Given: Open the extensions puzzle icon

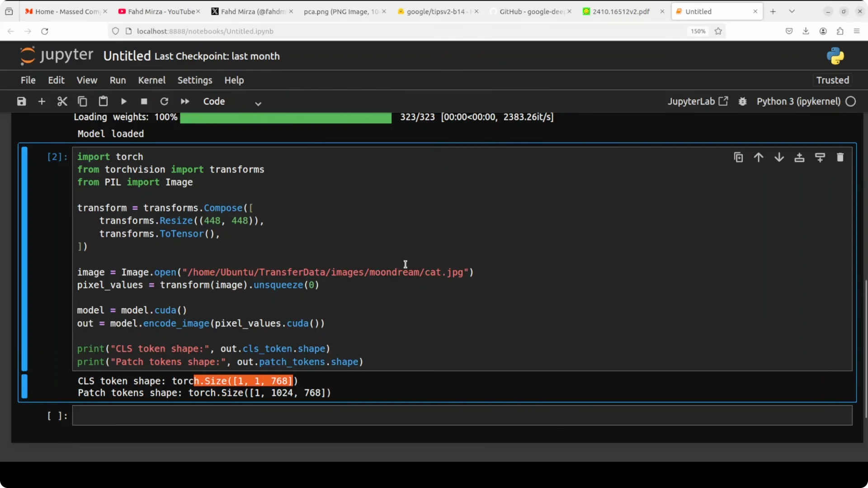Looking at the screenshot, I should coord(840,31).
